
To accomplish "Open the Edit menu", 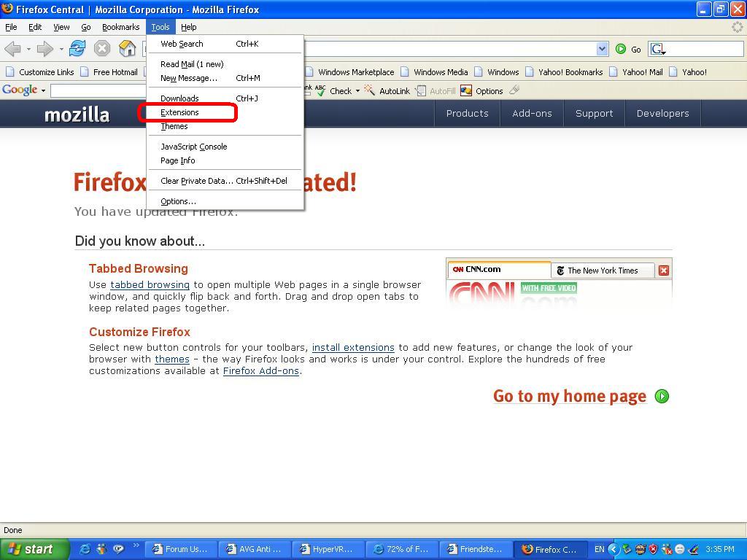I will tap(35, 27).
